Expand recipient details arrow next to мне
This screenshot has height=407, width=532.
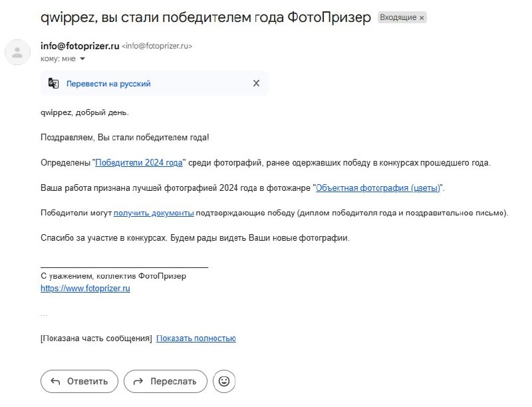82,59
